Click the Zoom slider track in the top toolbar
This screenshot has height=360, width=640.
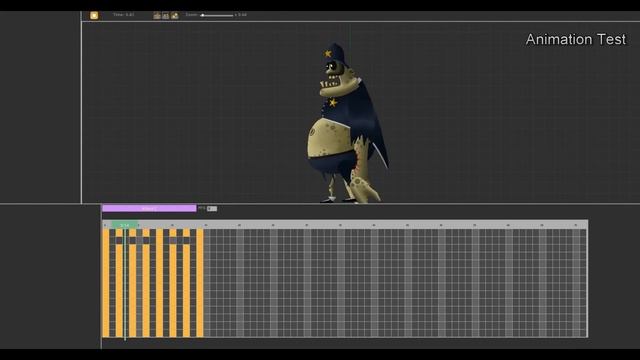click(x=217, y=16)
